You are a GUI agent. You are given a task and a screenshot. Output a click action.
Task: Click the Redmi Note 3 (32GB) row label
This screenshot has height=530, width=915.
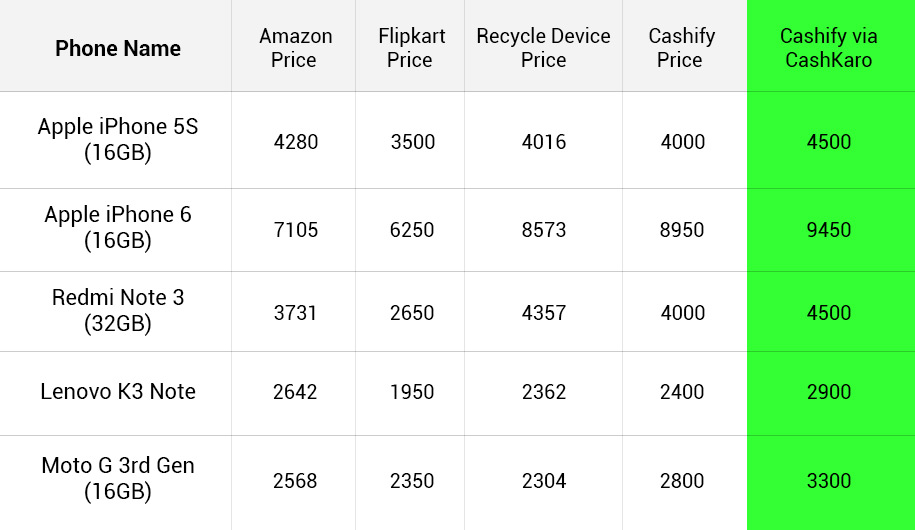click(118, 311)
